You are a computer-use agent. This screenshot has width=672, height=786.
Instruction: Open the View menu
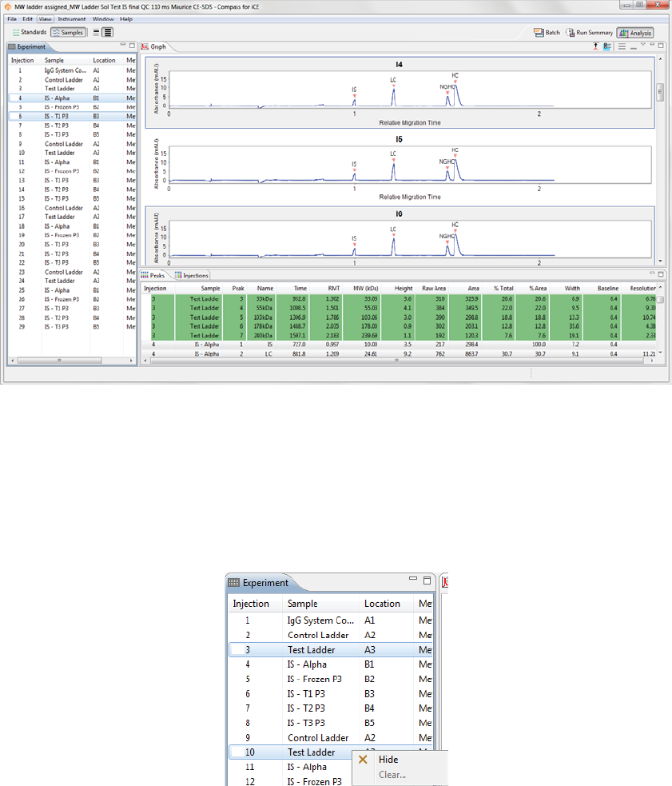(45, 19)
